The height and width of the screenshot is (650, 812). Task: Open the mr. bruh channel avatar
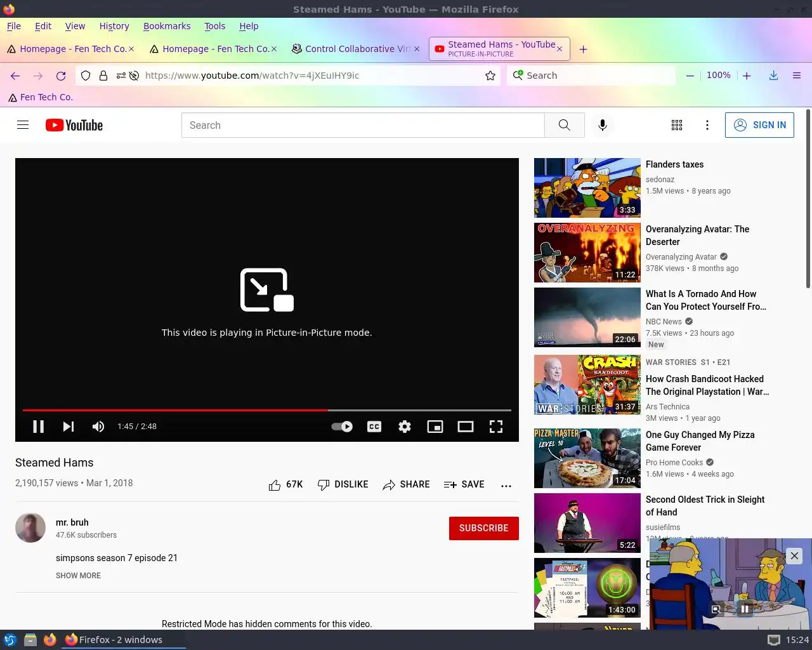click(30, 528)
